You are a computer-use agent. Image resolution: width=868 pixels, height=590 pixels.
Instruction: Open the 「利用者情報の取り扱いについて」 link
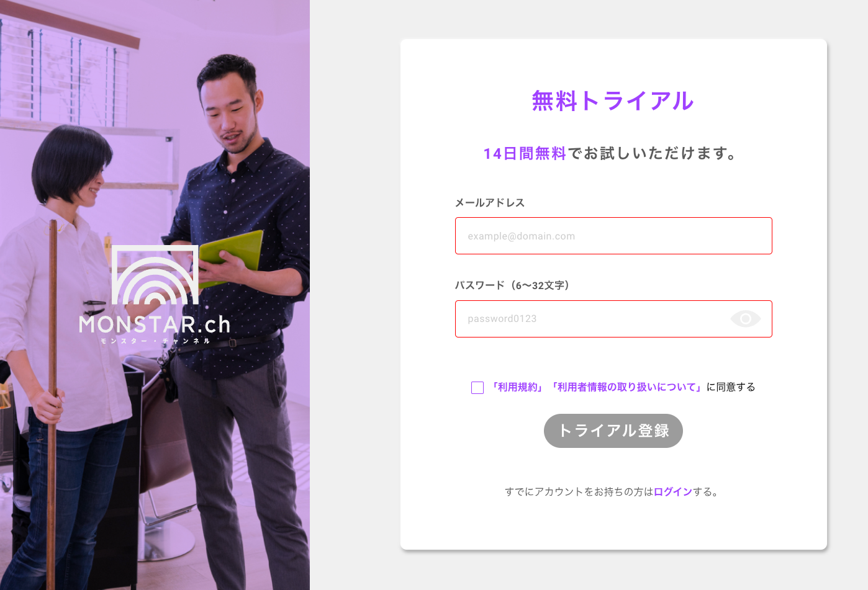626,387
